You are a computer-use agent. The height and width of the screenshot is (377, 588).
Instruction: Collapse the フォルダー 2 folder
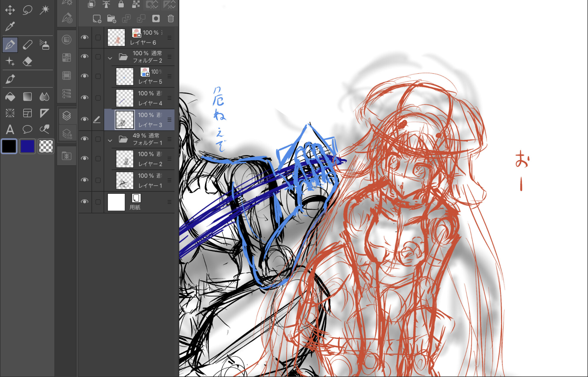tap(110, 58)
